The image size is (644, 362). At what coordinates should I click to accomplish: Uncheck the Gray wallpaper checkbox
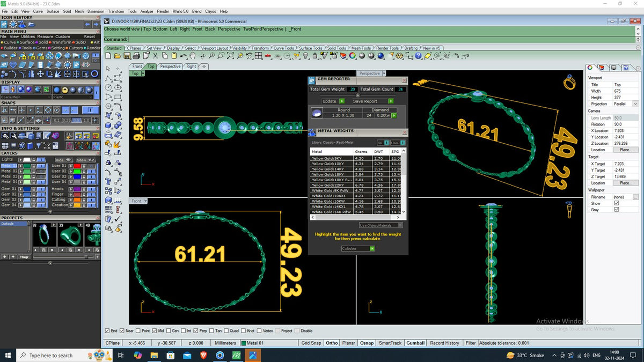(x=617, y=210)
